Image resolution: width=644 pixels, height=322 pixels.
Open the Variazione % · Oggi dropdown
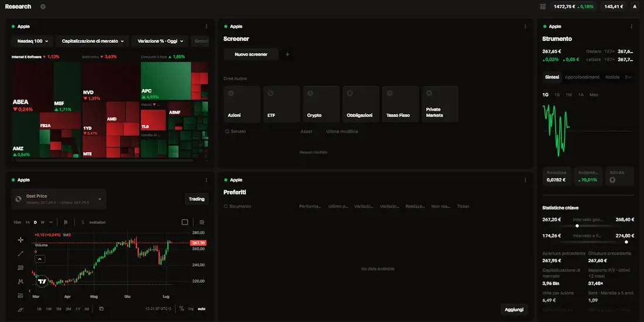160,41
